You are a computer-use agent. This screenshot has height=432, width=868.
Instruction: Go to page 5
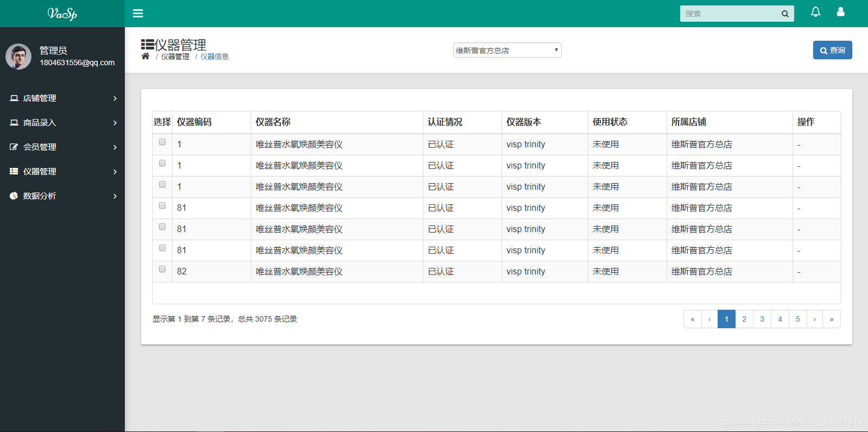coord(798,319)
